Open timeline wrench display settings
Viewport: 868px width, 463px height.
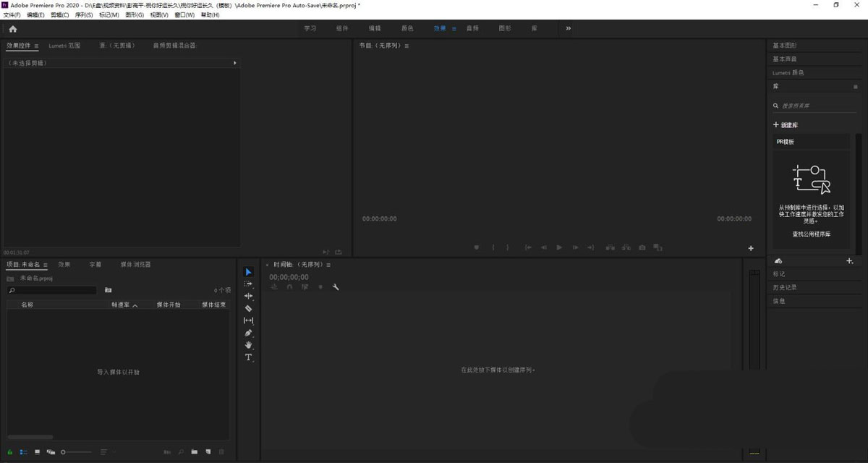(x=336, y=287)
